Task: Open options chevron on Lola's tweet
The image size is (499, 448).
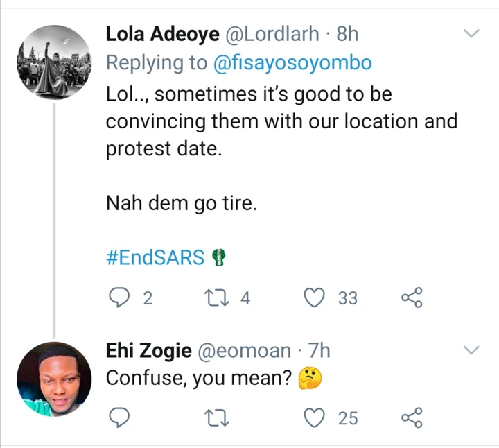Action: click(x=471, y=33)
